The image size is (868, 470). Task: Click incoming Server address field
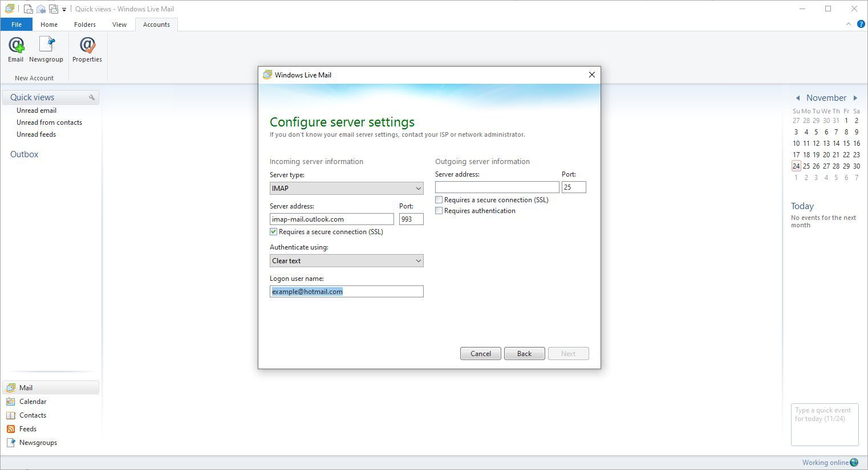point(332,219)
